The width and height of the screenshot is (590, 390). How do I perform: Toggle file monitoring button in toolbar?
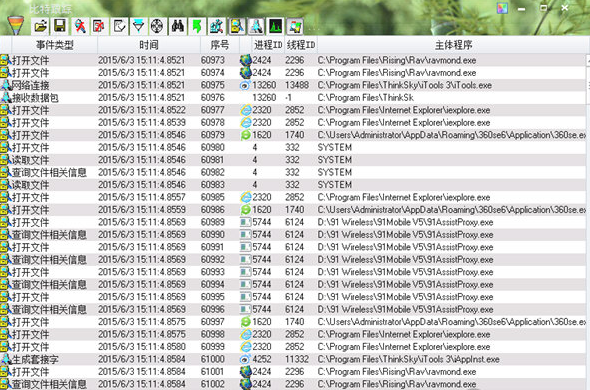[237, 26]
